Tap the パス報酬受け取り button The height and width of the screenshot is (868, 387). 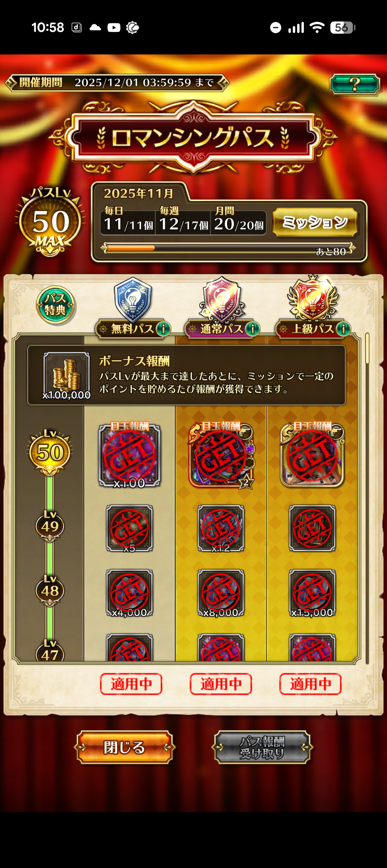[x=262, y=747]
